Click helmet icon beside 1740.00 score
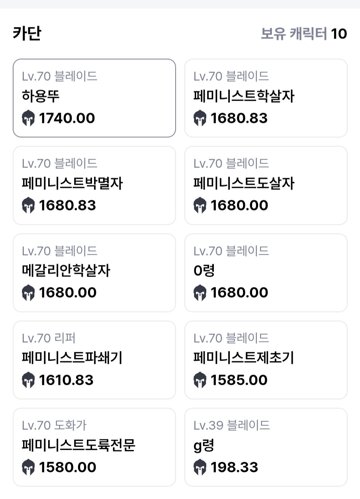The image size is (360, 499). tap(28, 118)
